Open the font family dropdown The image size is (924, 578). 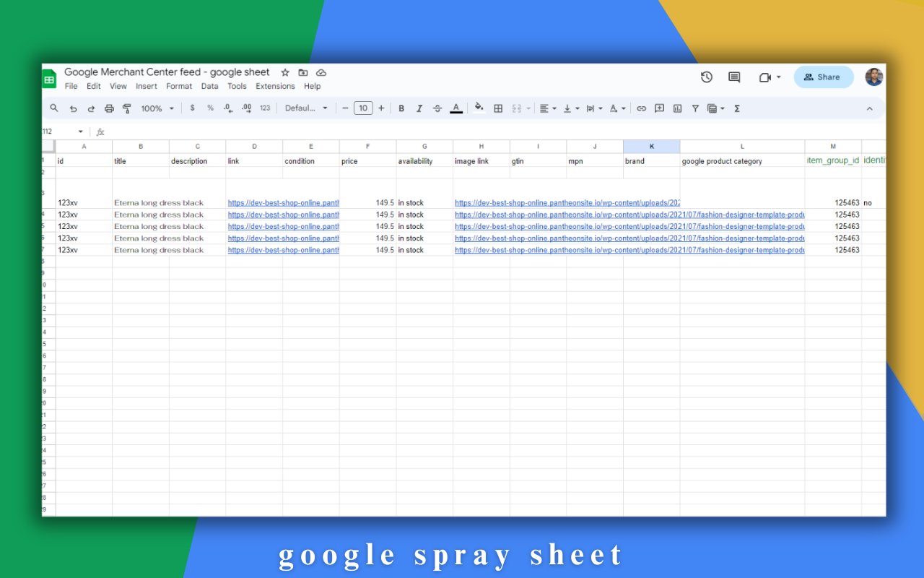click(x=306, y=108)
